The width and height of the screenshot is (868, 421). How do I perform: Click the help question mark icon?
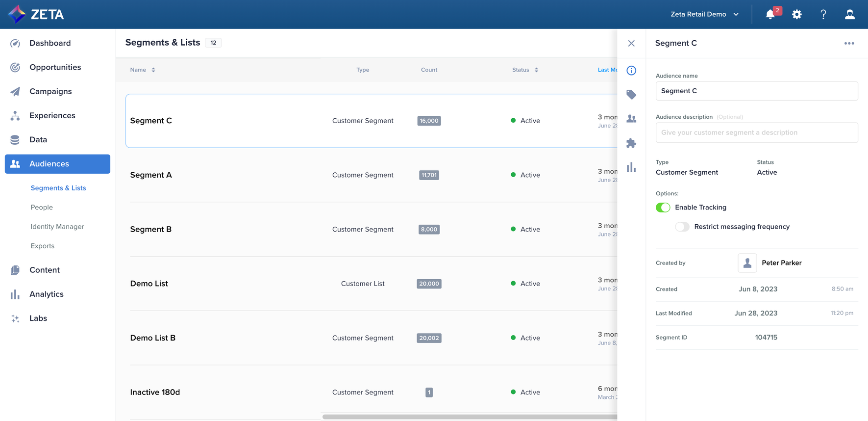pos(823,14)
